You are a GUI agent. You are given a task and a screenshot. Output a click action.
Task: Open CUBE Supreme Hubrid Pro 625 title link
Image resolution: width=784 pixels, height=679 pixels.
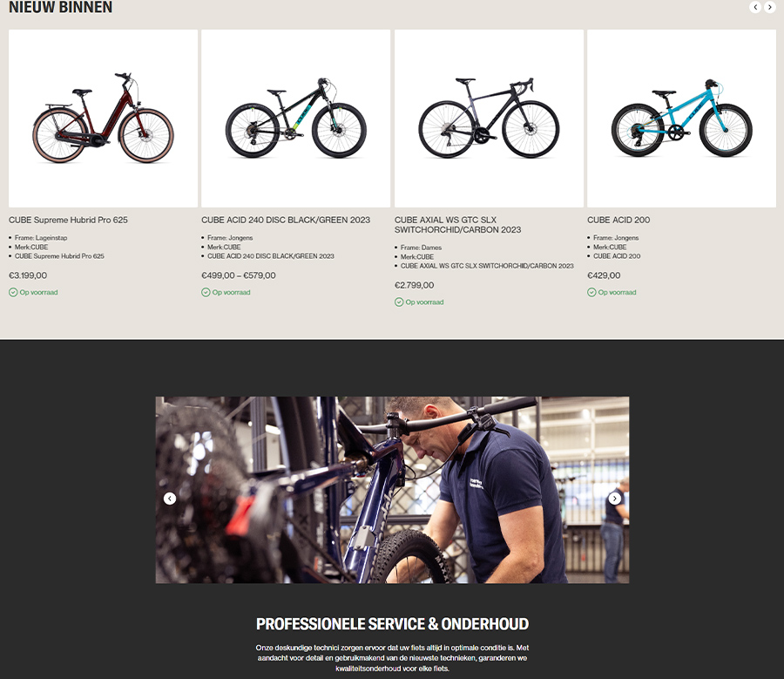[x=68, y=220]
